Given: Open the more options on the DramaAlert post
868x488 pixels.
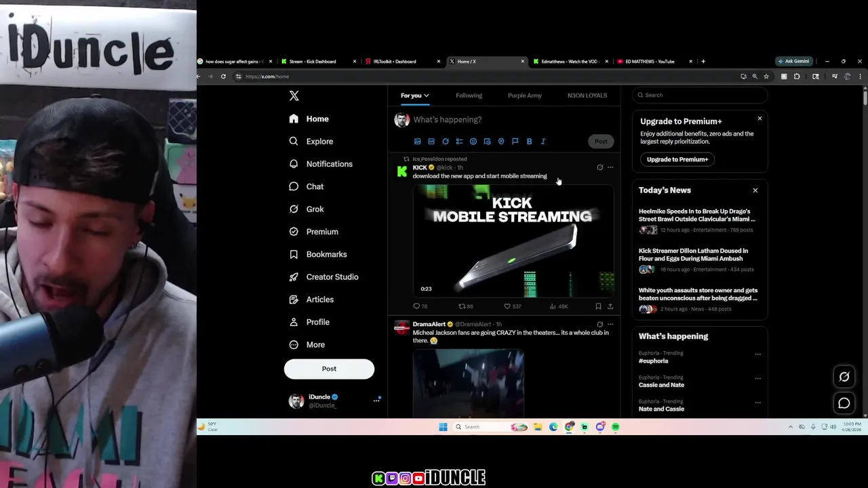Looking at the screenshot, I should pyautogui.click(x=610, y=325).
